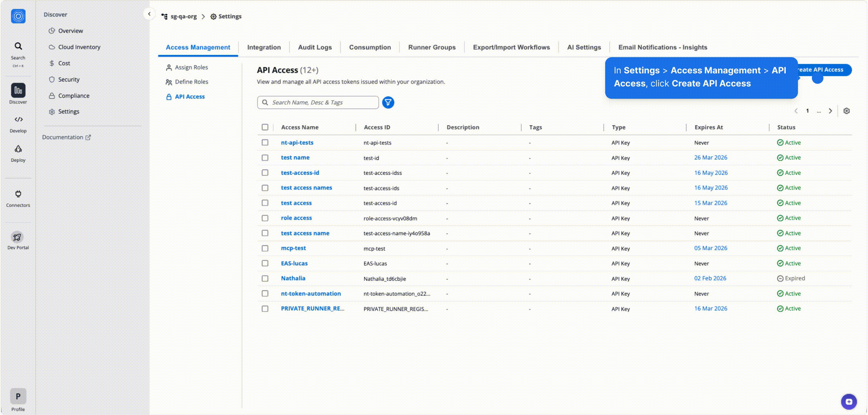Open the Search panel from the sidebar
Viewport: 868px width, 415px height.
click(18, 49)
